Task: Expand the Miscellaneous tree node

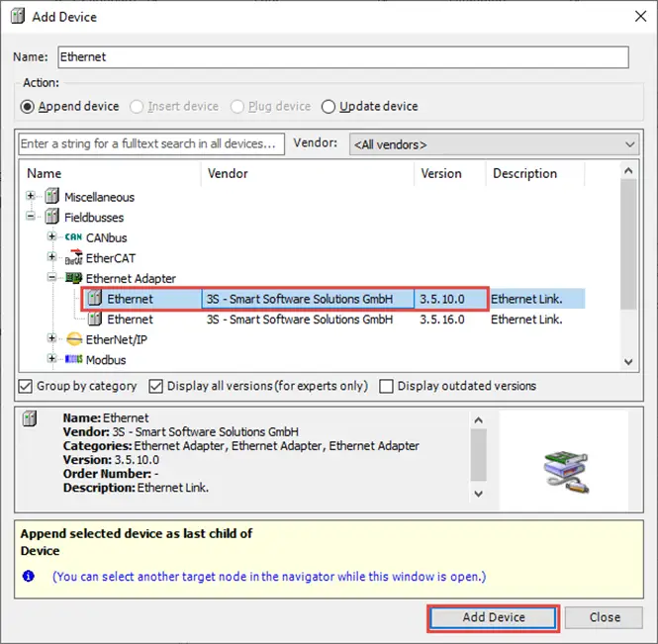Action: pyautogui.click(x=31, y=196)
